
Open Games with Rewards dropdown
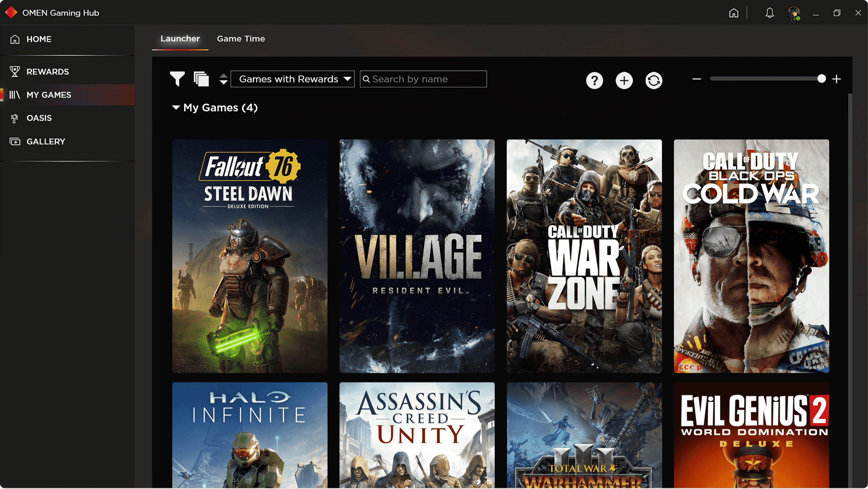(292, 79)
